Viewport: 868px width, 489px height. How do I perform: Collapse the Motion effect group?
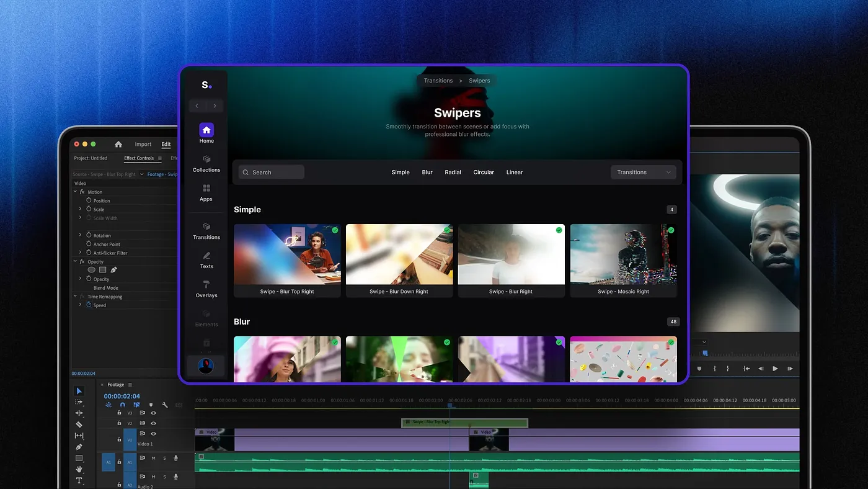(x=75, y=192)
